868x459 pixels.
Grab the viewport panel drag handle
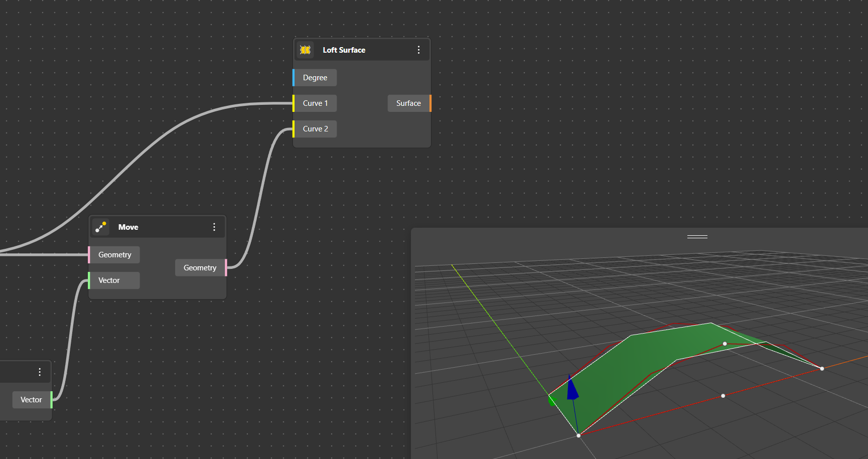coord(697,236)
